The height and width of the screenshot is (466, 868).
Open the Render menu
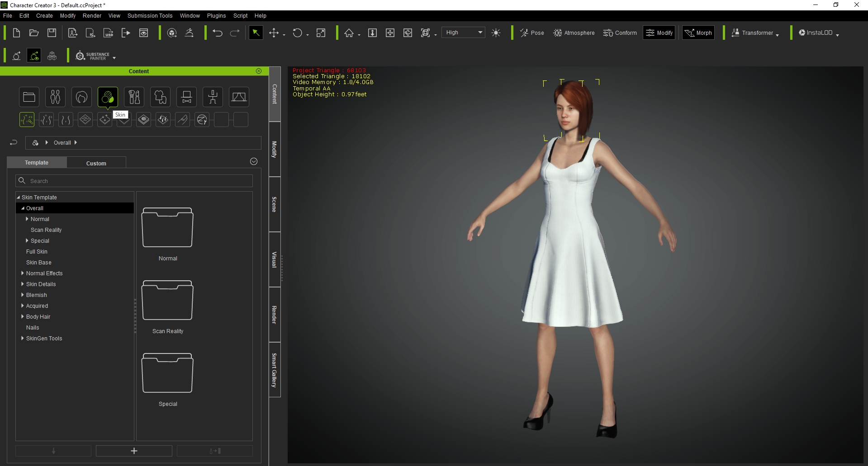coord(92,15)
